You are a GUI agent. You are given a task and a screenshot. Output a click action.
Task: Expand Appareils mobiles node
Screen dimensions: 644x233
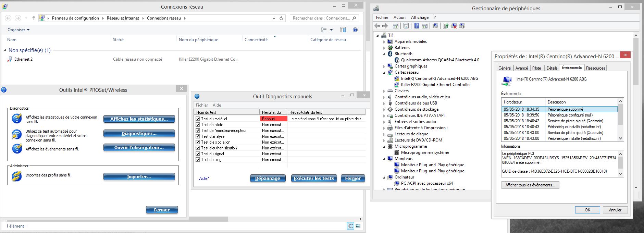point(384,42)
